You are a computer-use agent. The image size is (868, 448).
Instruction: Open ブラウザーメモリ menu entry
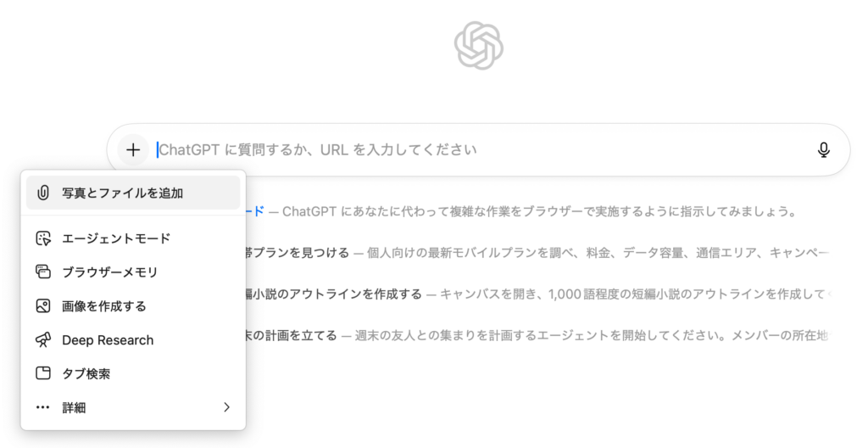110,272
